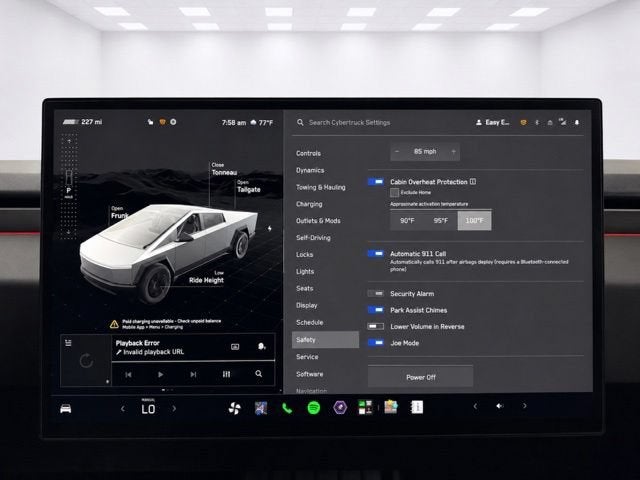Viewport: 640px width, 480px height.
Task: Open the Easy E driver profile
Action: point(493,122)
